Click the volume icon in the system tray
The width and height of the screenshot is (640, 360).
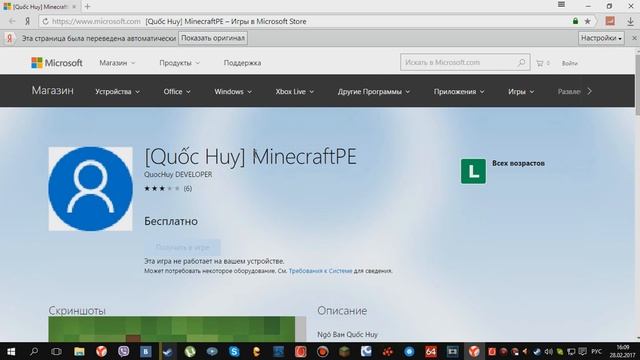[549, 351]
